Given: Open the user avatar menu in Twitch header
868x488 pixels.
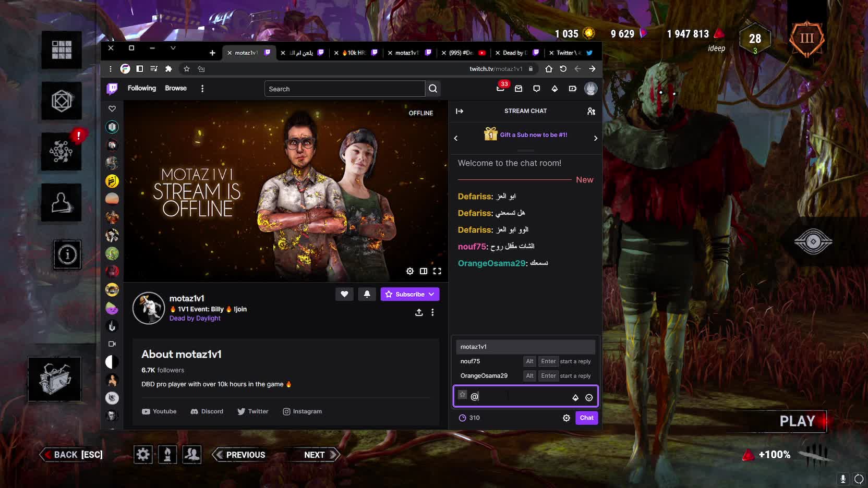Looking at the screenshot, I should coord(590,89).
